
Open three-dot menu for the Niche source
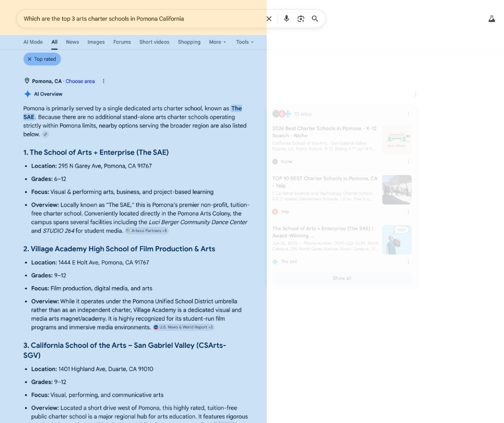(408, 162)
